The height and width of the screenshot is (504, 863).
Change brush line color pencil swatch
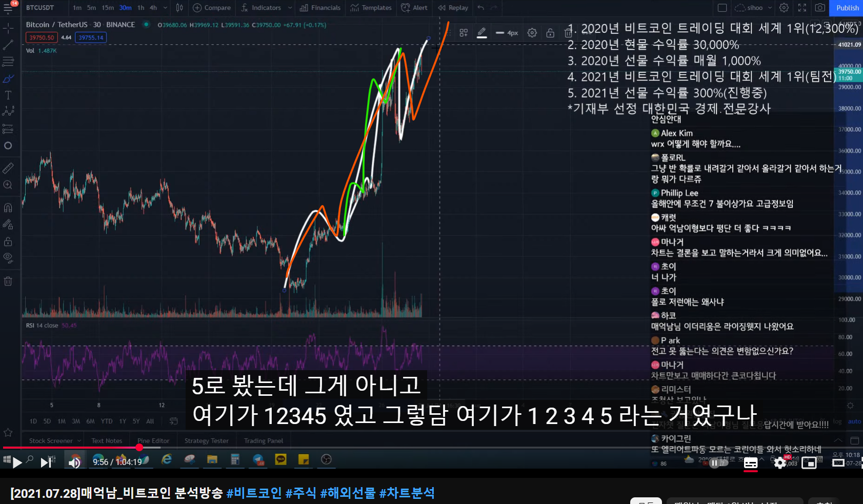pyautogui.click(x=481, y=33)
